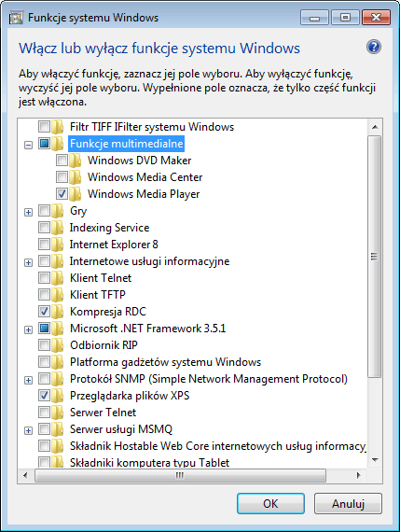Click folder icon beside Windows Media Player

point(76,194)
